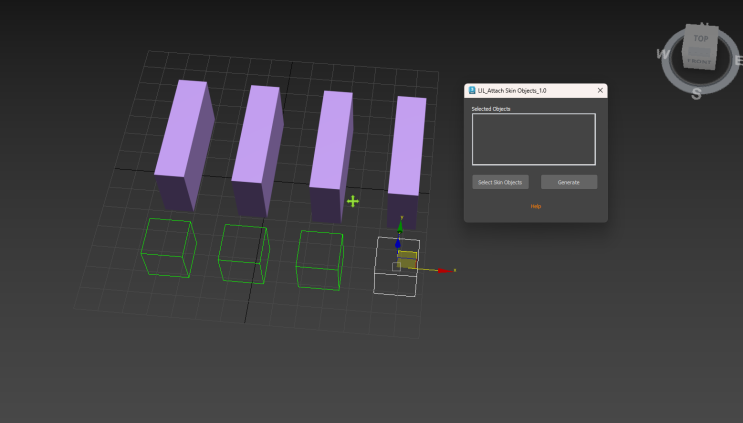Click the red X-axis arrow of the gizmo
The height and width of the screenshot is (423, 743).
444,271
